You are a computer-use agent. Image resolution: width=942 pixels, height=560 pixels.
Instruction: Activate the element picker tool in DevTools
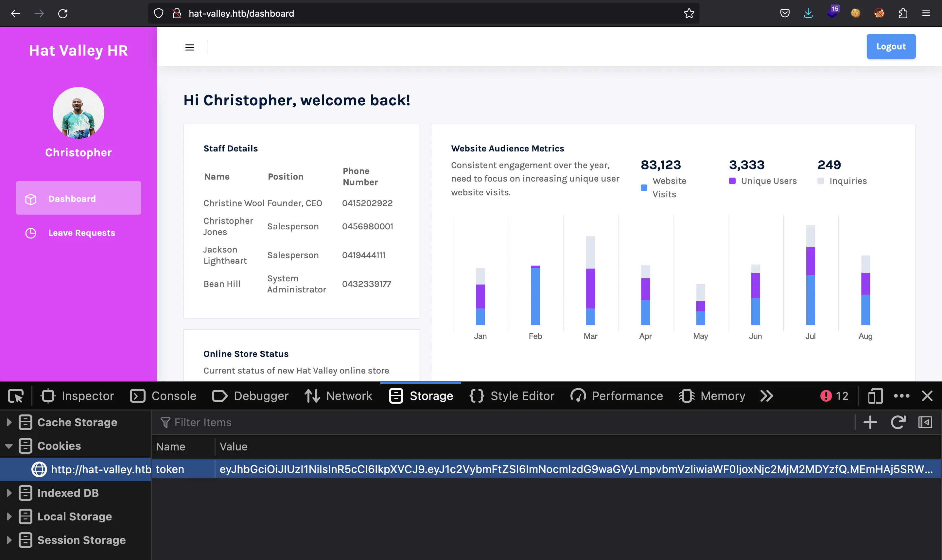tap(15, 396)
